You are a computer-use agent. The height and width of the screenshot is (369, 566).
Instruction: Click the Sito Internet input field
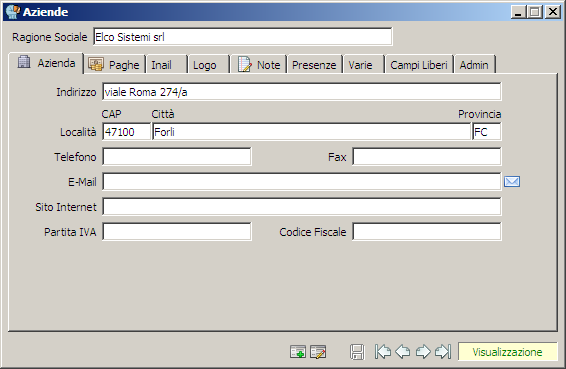pos(302,207)
